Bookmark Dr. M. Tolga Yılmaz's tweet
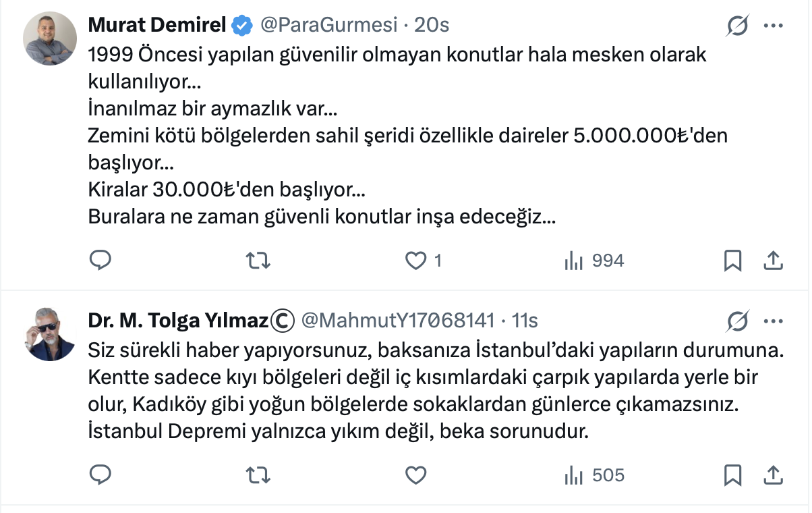 tap(732, 475)
